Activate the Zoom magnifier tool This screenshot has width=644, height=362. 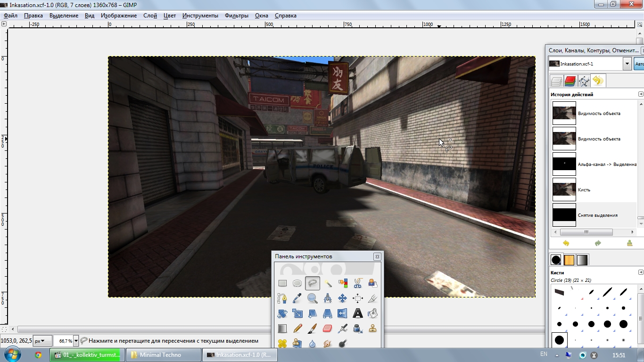(x=313, y=298)
